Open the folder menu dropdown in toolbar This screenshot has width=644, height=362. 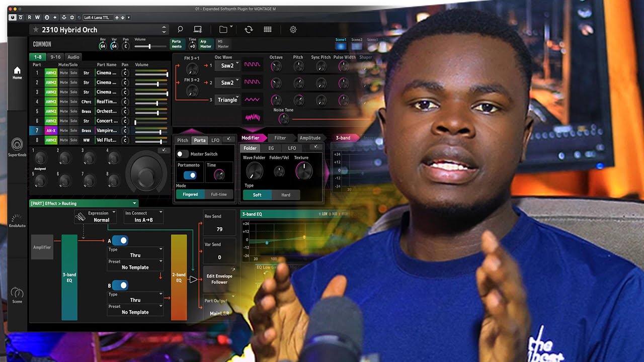coord(225,30)
